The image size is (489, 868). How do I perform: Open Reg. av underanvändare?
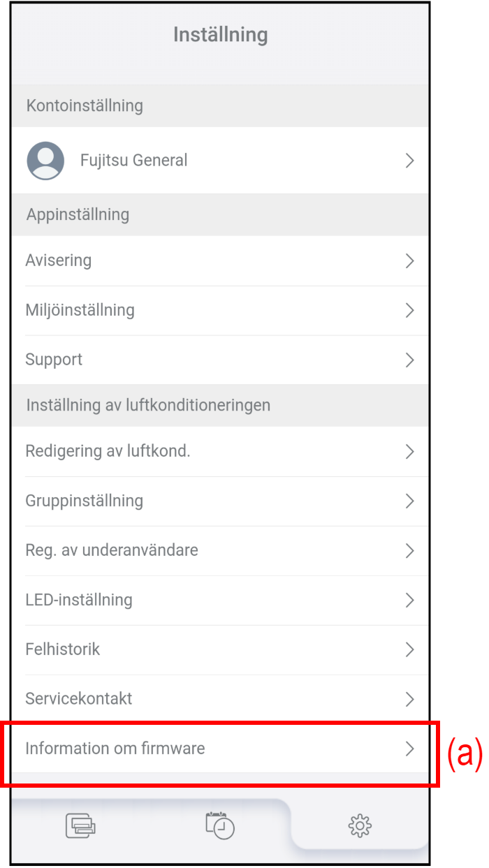(112, 550)
